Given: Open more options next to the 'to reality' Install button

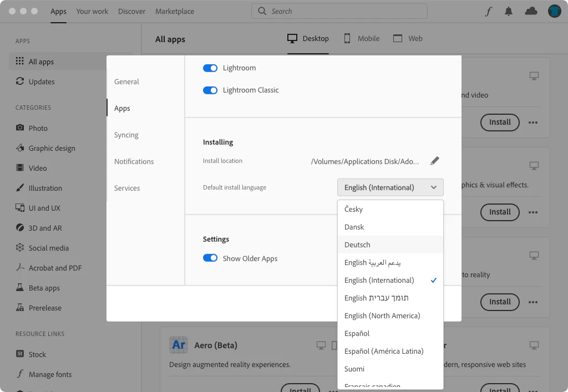Looking at the screenshot, I should (x=533, y=302).
